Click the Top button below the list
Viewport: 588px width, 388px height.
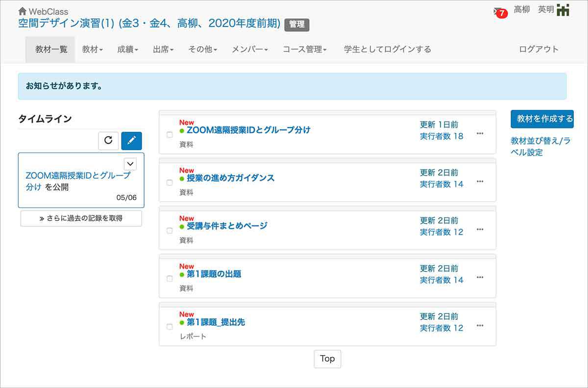(327, 359)
